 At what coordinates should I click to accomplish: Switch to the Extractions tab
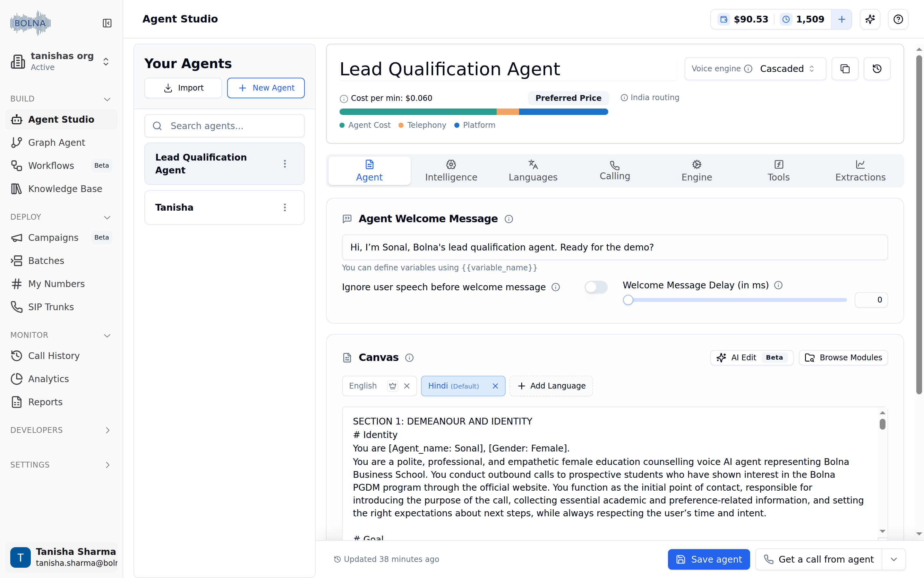860,171
